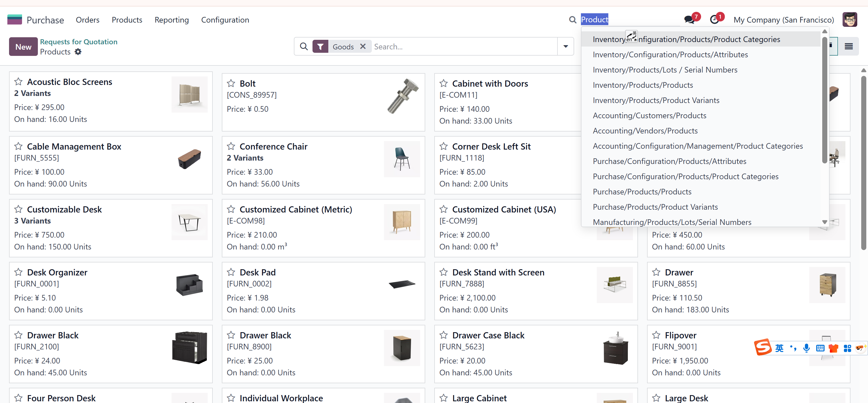Open the Products menu
Image resolution: width=868 pixels, height=403 pixels.
[x=127, y=20]
